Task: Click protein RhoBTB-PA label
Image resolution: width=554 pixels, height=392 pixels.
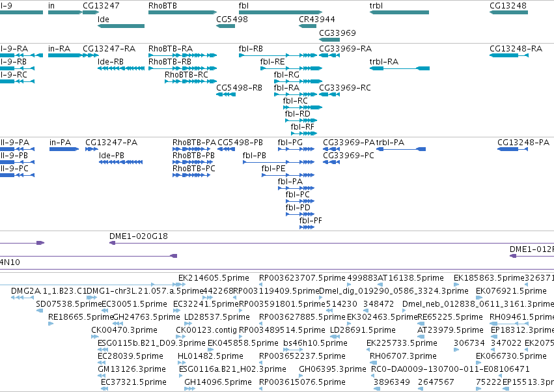Action: [194, 143]
